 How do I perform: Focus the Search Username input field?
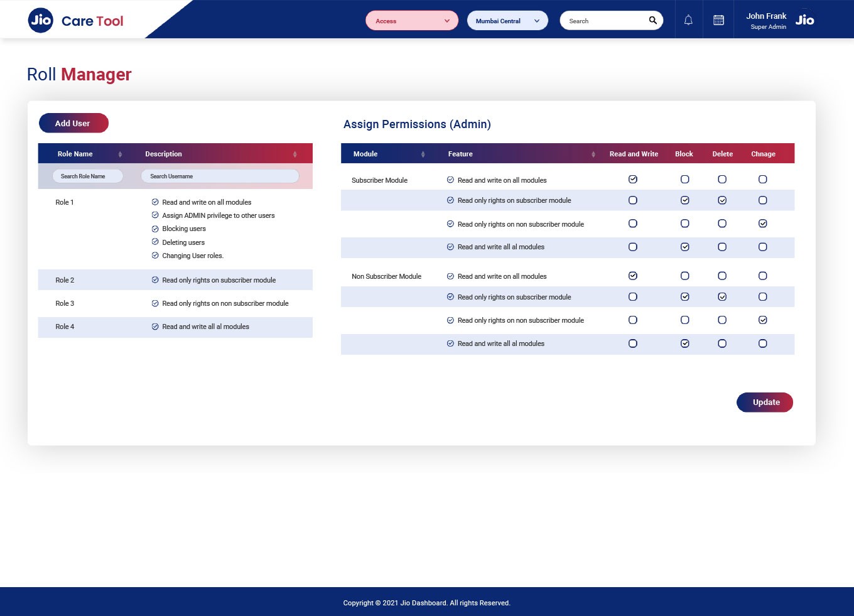[220, 176]
